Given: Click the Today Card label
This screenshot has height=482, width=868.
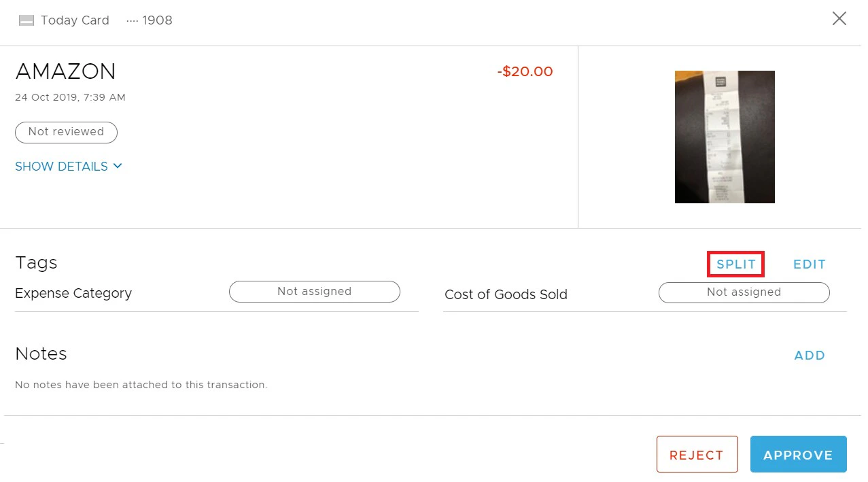Looking at the screenshot, I should (75, 20).
